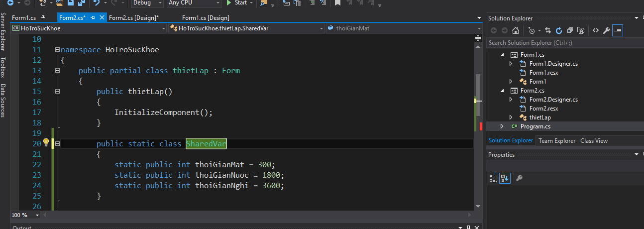Expand the Program.cs node
The image size is (644, 229).
point(502,126)
